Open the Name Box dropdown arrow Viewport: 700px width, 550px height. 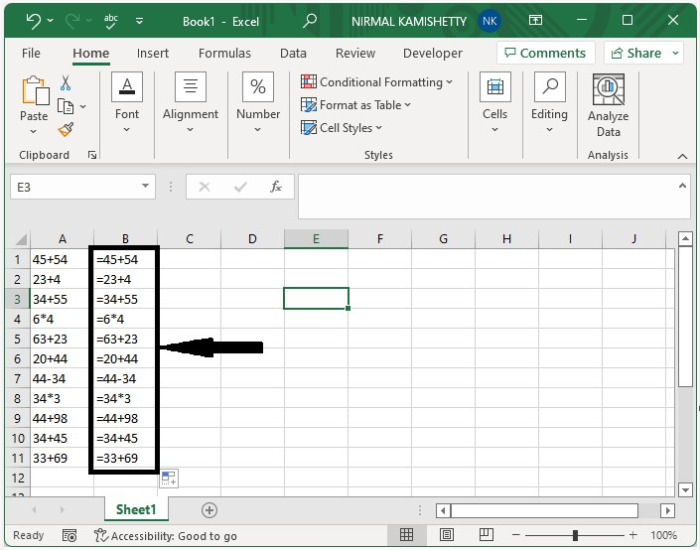[x=145, y=186]
